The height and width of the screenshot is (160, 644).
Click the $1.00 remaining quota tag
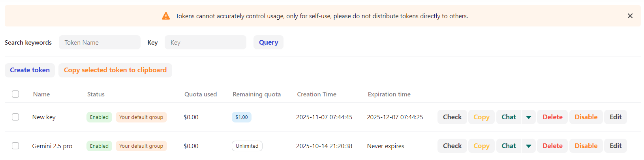(x=242, y=117)
